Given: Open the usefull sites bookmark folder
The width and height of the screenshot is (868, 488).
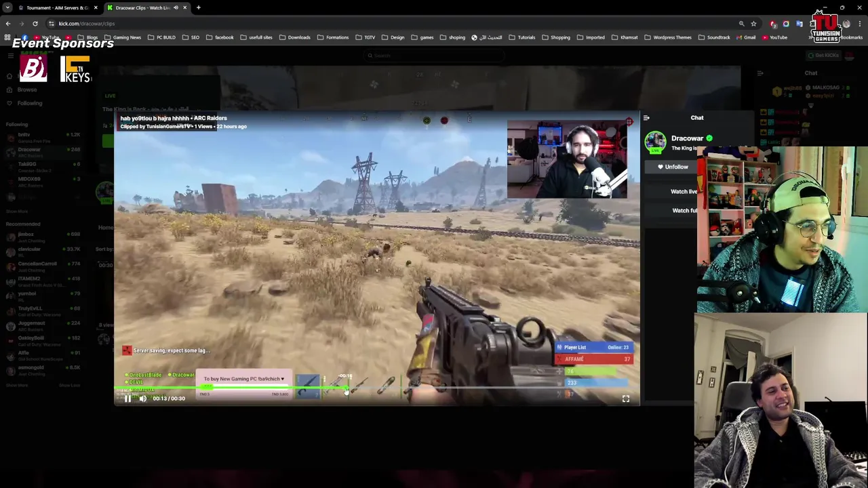Looking at the screenshot, I should point(257,37).
